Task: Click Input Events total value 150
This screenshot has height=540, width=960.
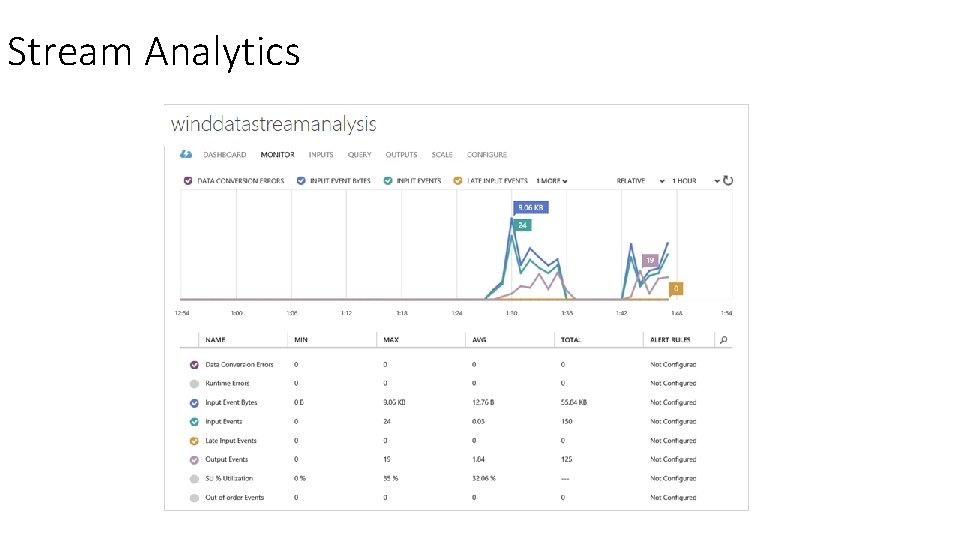Action: 566,421
